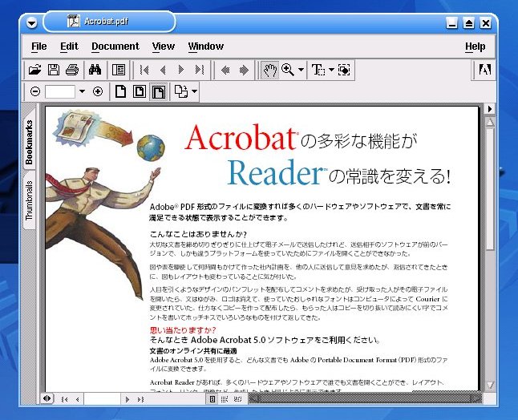Minimize the Acrobat.pdf window

(452, 22)
